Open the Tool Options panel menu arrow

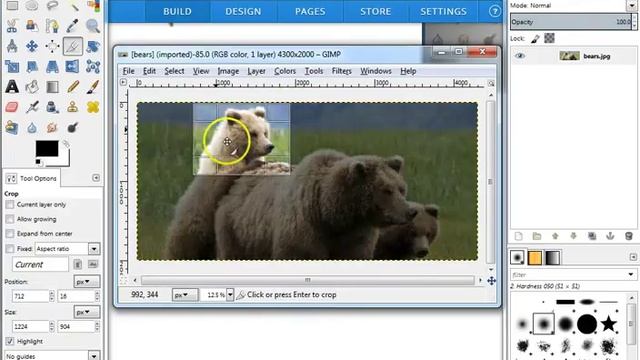[96, 178]
